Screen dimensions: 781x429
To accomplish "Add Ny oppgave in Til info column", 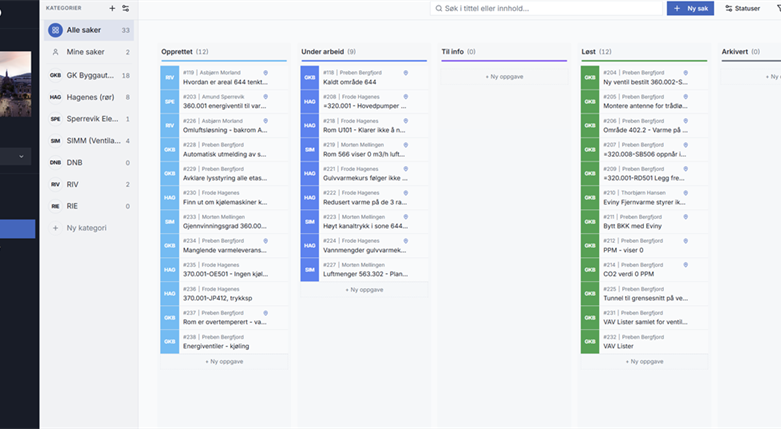I will point(504,77).
